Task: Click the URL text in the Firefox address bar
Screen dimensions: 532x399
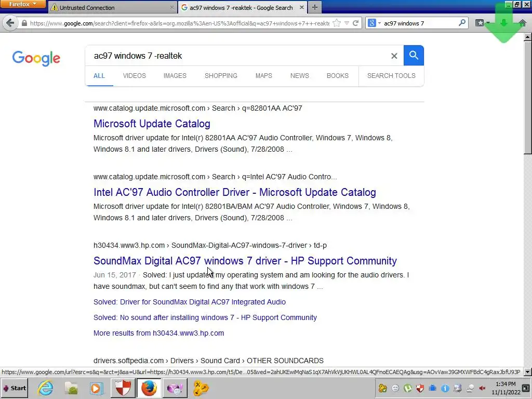Action: 179,23
